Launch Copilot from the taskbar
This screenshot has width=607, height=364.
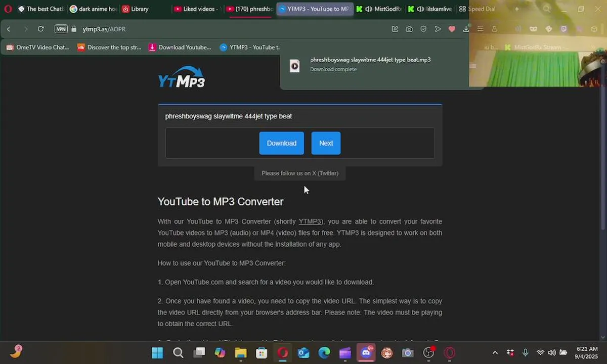(220, 353)
